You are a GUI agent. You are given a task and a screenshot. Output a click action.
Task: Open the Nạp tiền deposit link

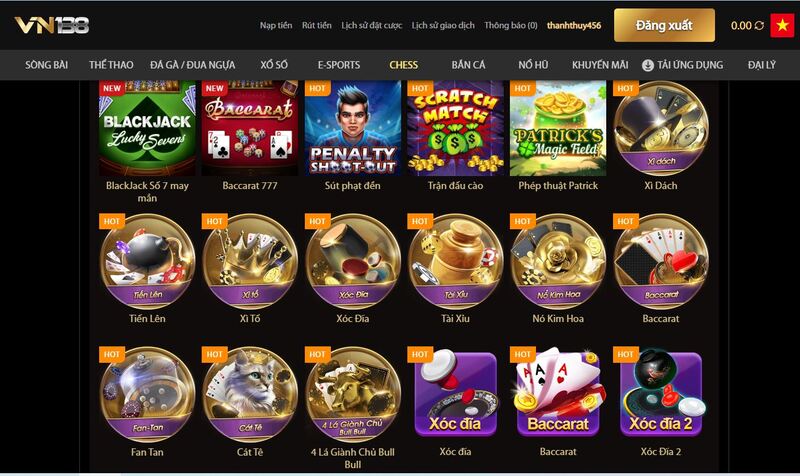pyautogui.click(x=276, y=25)
